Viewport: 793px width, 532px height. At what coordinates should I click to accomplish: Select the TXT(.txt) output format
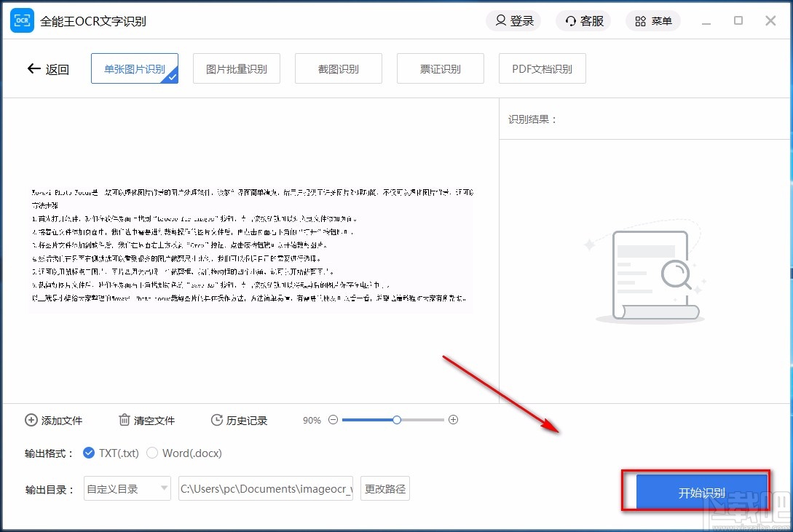pos(90,452)
